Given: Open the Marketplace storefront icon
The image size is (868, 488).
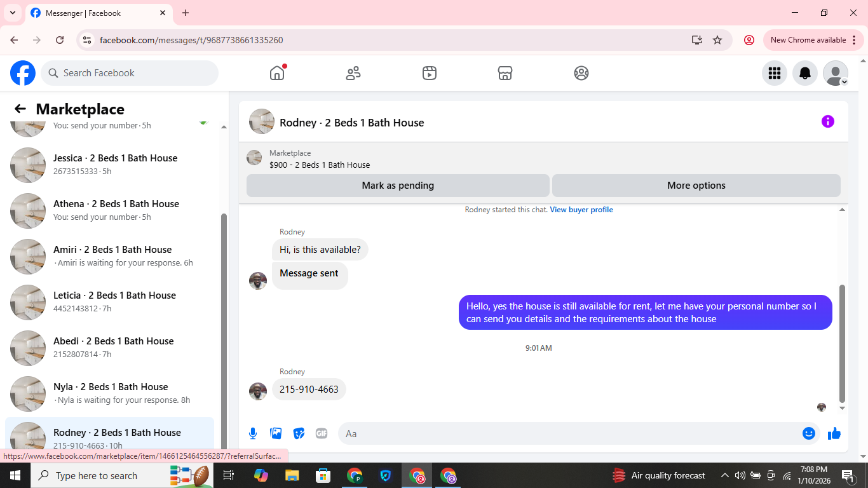Looking at the screenshot, I should coord(505,73).
